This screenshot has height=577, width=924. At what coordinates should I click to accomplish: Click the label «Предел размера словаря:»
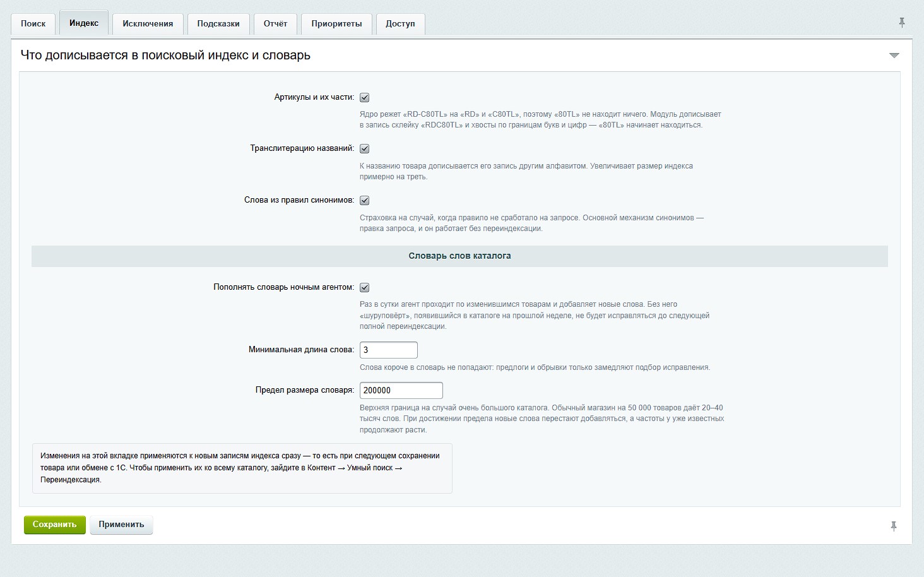tap(305, 390)
